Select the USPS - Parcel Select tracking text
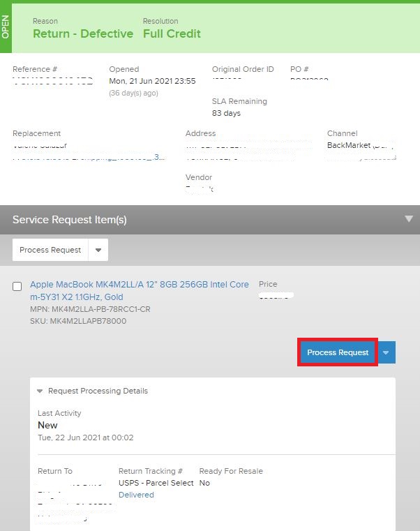Screen dimensions: 420x531 pos(156,483)
